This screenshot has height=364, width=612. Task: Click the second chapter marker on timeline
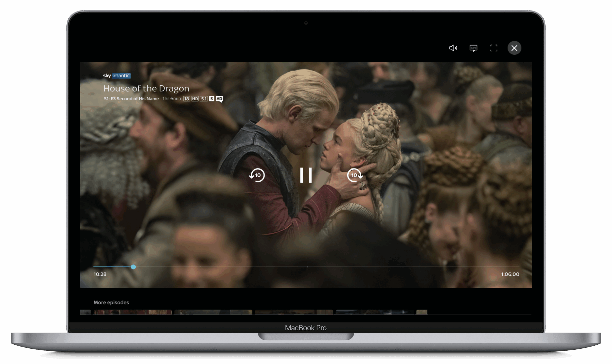click(307, 267)
